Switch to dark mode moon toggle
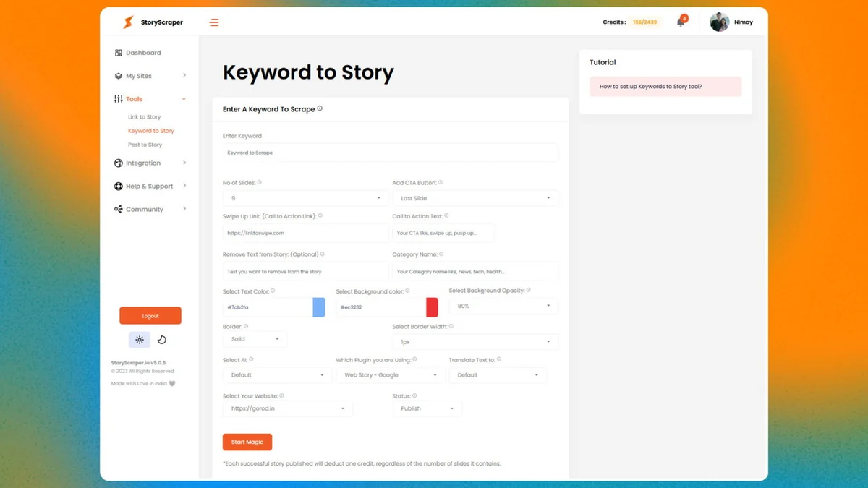This screenshot has height=488, width=868. tap(162, 340)
